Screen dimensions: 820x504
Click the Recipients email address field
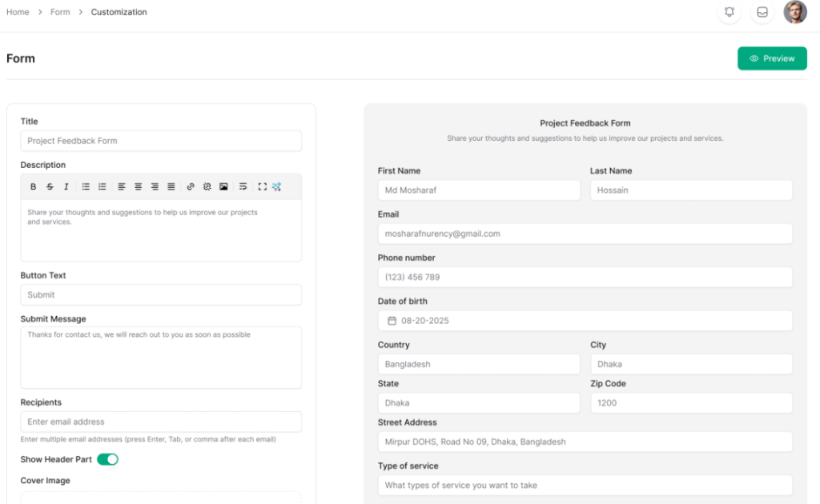pyautogui.click(x=161, y=422)
